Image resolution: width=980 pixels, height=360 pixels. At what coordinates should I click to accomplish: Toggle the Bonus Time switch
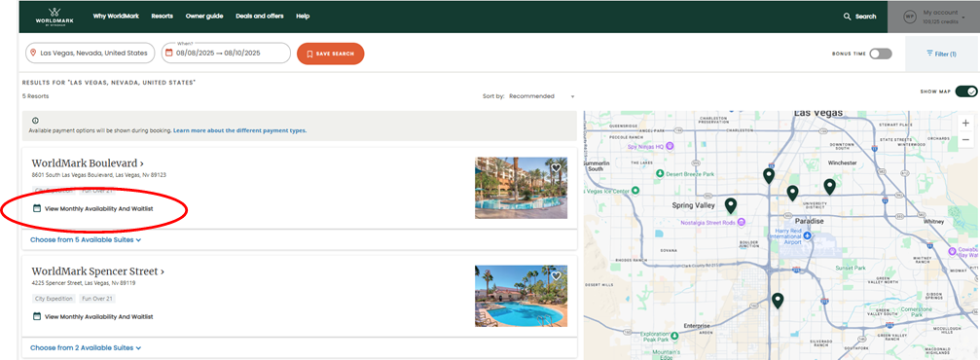click(x=880, y=54)
